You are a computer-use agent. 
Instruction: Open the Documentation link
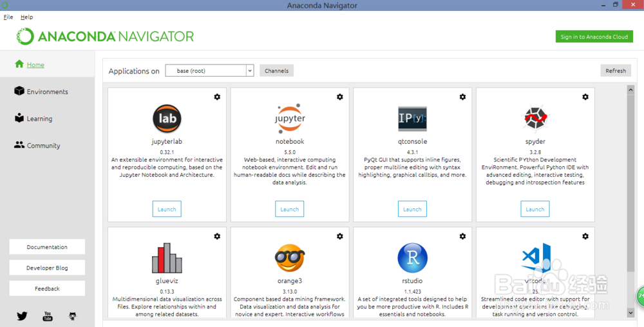47,247
